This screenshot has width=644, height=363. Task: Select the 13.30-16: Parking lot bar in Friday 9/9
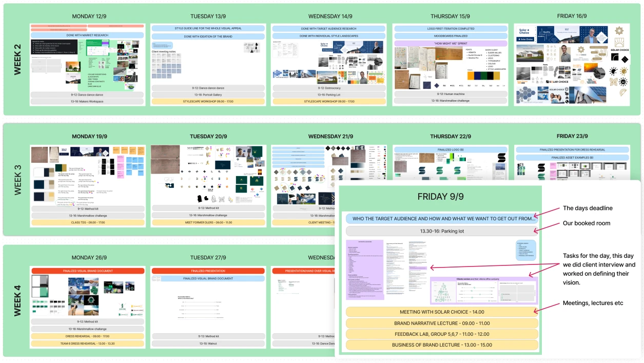point(442,231)
